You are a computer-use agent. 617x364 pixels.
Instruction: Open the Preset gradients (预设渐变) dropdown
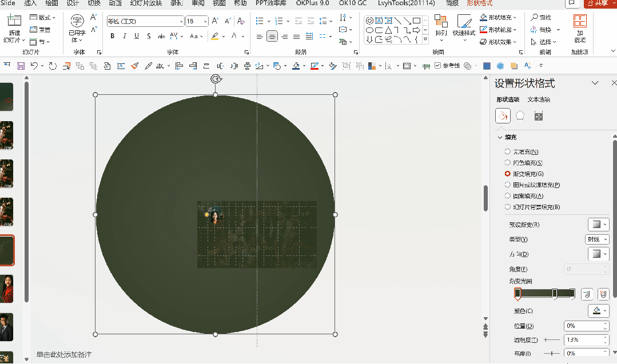coord(599,225)
